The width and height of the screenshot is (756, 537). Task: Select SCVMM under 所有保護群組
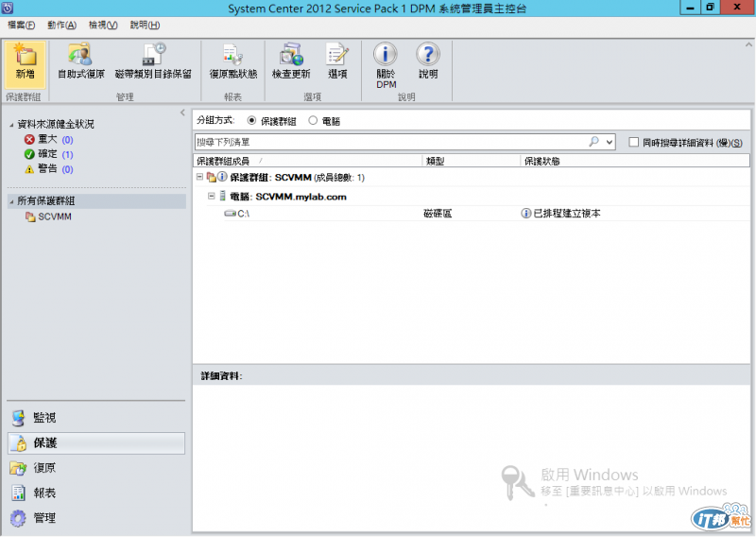pos(55,217)
